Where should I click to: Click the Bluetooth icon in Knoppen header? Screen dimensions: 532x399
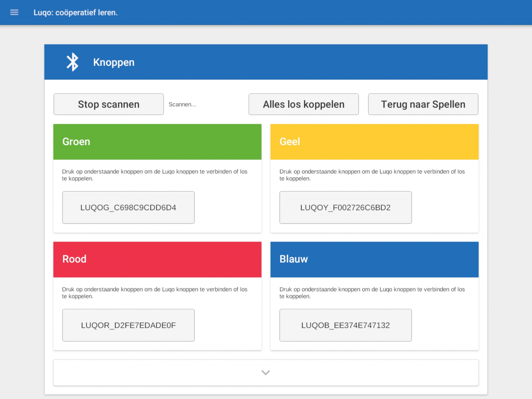[72, 62]
